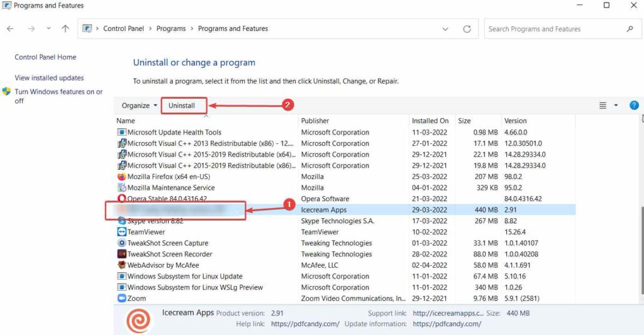Click the vertical scrollbar of the program list
This screenshot has width=644, height=335.
point(641,250)
